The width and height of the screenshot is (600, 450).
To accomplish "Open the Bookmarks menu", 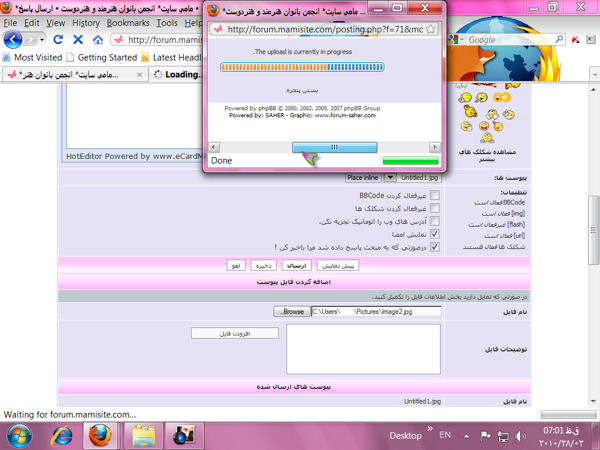I will (128, 23).
